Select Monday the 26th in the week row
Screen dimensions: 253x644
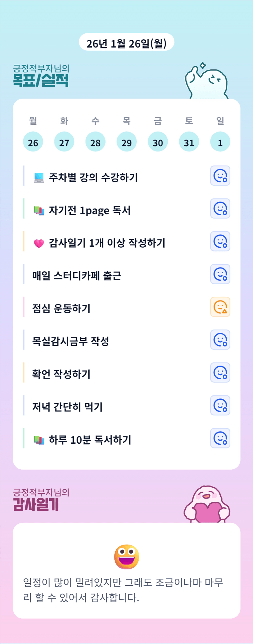pyautogui.click(x=33, y=142)
